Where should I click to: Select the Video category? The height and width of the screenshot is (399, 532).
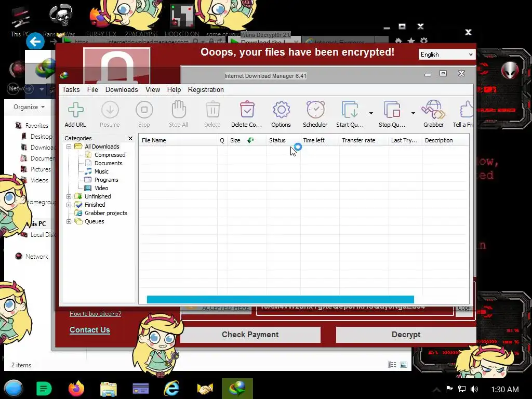(x=101, y=188)
